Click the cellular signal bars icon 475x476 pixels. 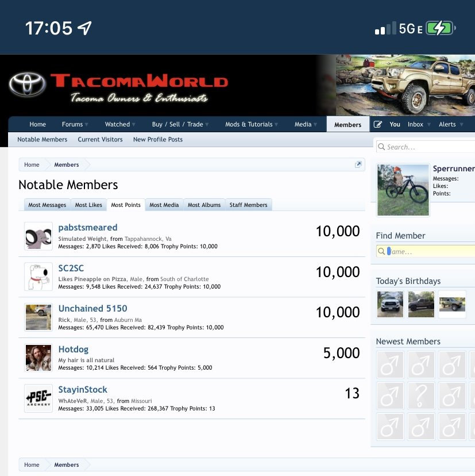point(385,28)
